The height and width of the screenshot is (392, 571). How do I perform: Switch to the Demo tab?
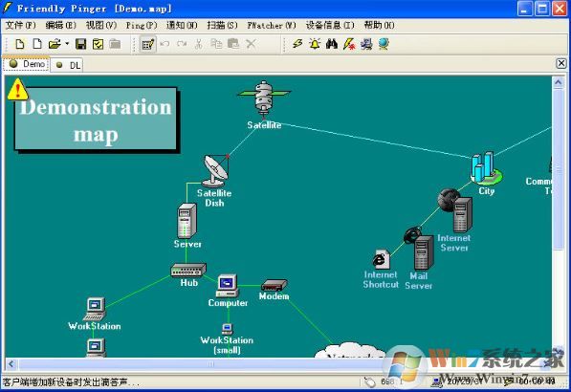tap(27, 64)
